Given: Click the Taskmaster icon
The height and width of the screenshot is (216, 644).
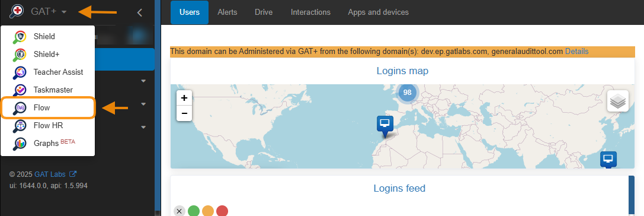Looking at the screenshot, I should pos(20,90).
